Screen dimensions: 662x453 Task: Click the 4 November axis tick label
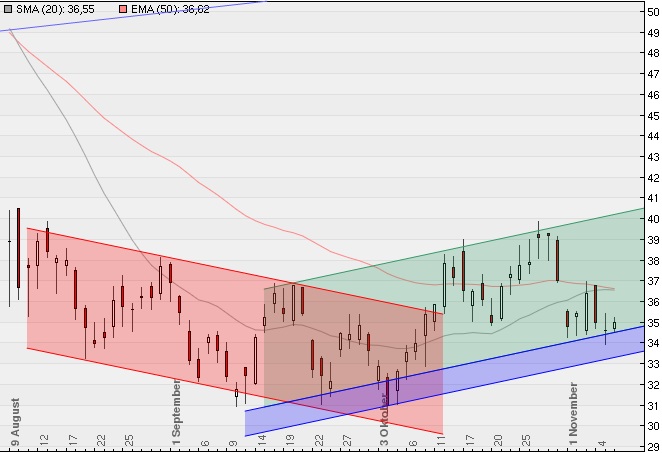point(602,443)
